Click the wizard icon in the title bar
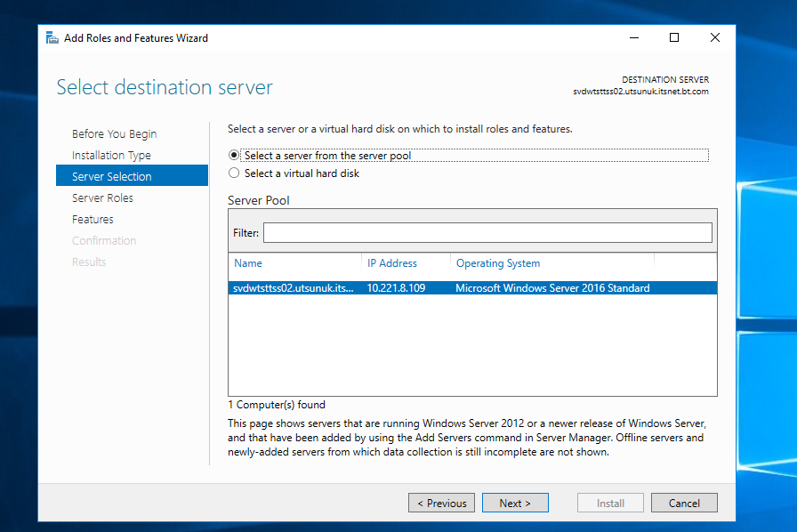 (x=52, y=37)
